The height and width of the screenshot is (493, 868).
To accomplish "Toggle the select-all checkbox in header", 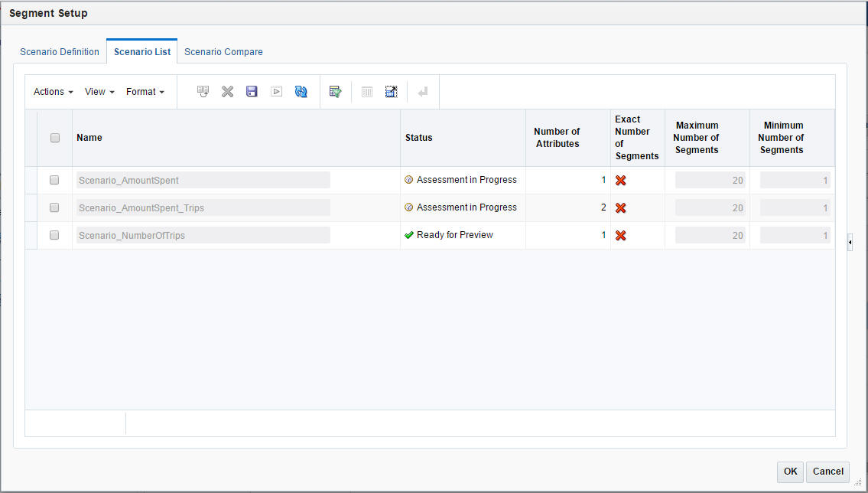I will tap(55, 138).
